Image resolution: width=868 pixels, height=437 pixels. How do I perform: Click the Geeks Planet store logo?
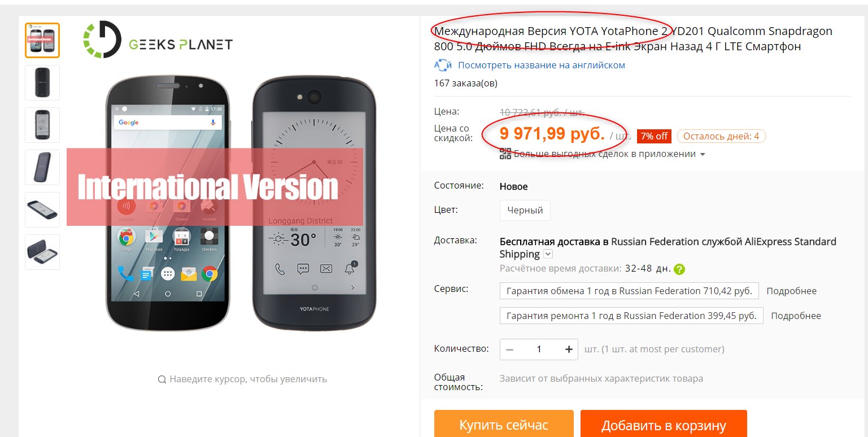pyautogui.click(x=158, y=40)
